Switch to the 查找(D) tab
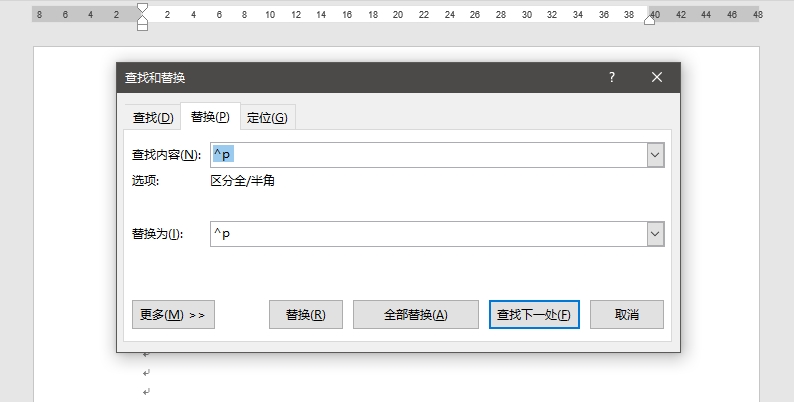 coord(153,118)
